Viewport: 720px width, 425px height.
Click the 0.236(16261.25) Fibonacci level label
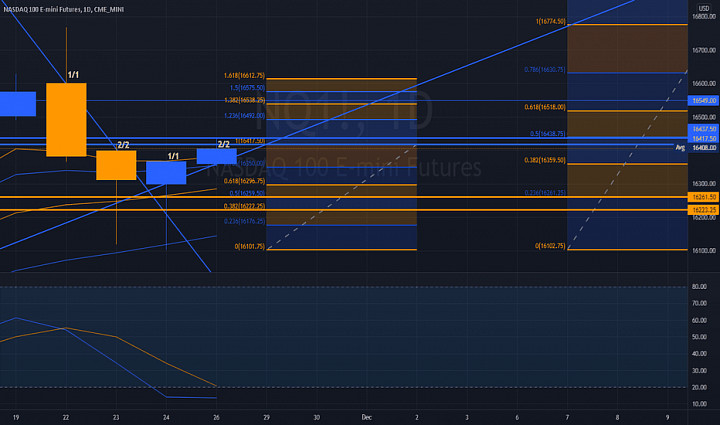(x=545, y=193)
